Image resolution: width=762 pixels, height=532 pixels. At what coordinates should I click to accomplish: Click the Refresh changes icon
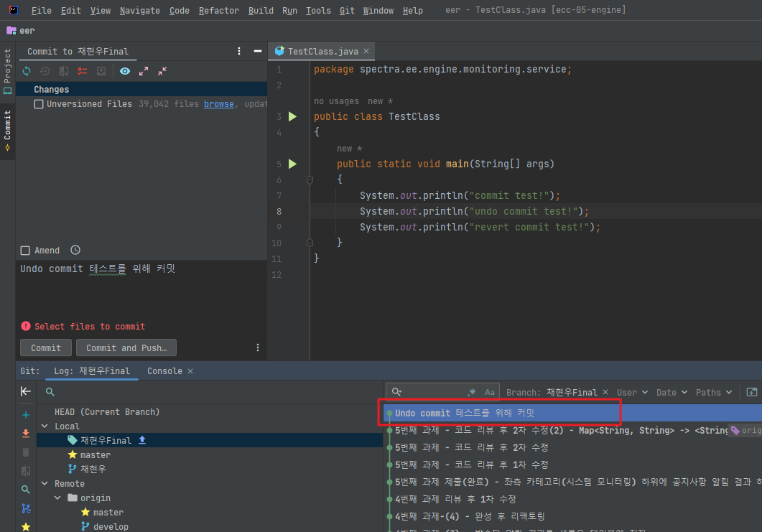(x=27, y=71)
